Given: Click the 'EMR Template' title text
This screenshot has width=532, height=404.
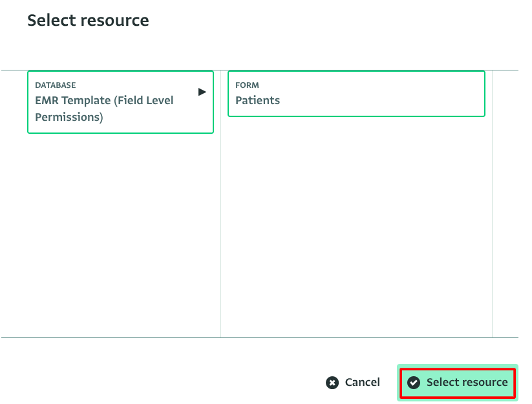Looking at the screenshot, I should point(72,101).
